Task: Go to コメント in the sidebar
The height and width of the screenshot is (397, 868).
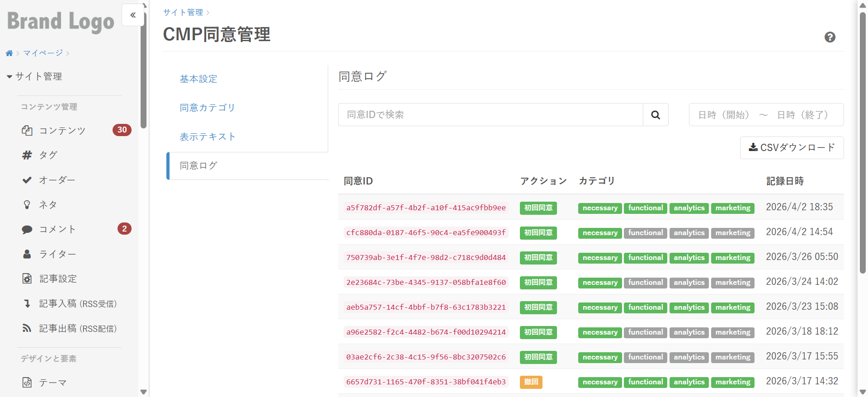Action: coord(57,229)
